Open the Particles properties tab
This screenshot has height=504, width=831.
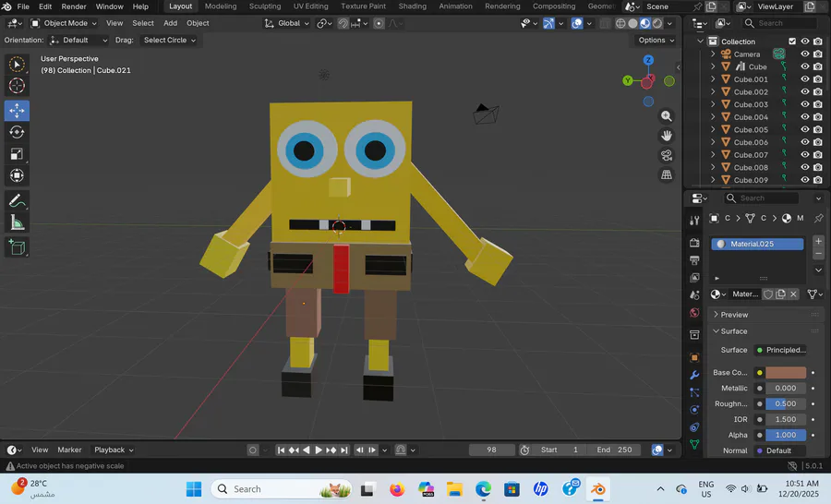point(694,392)
